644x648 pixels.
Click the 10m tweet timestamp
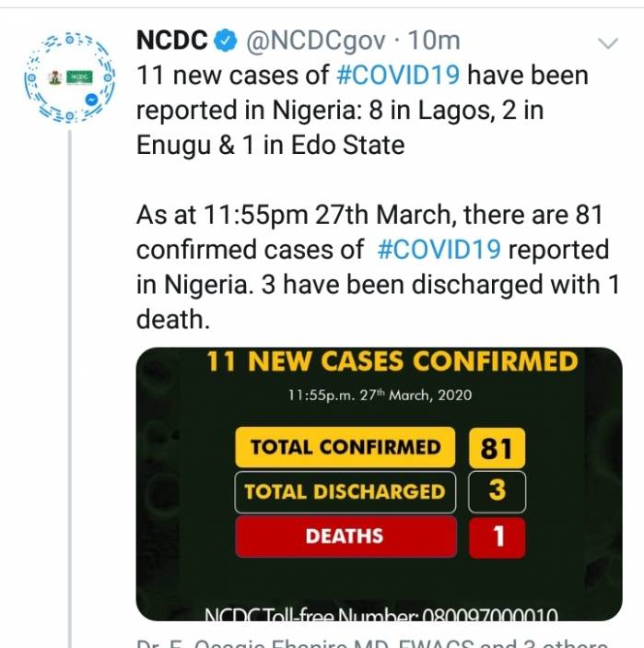pos(434,41)
